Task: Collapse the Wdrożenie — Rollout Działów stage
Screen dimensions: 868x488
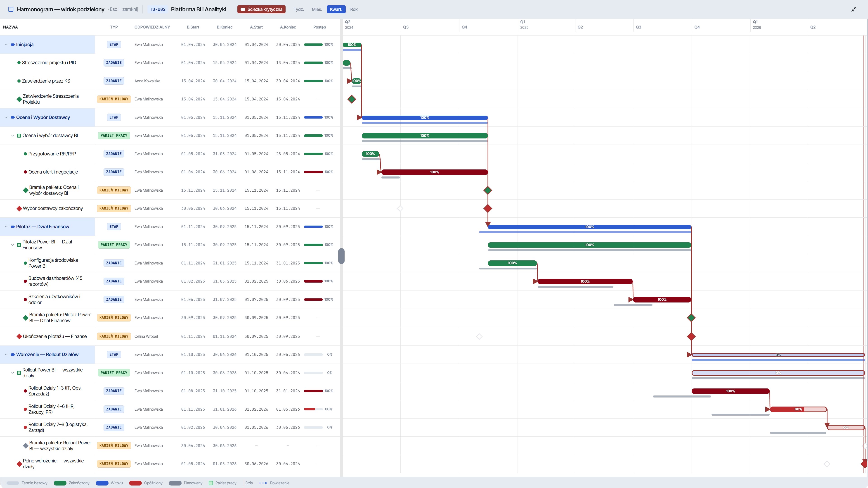Action: 6,355
